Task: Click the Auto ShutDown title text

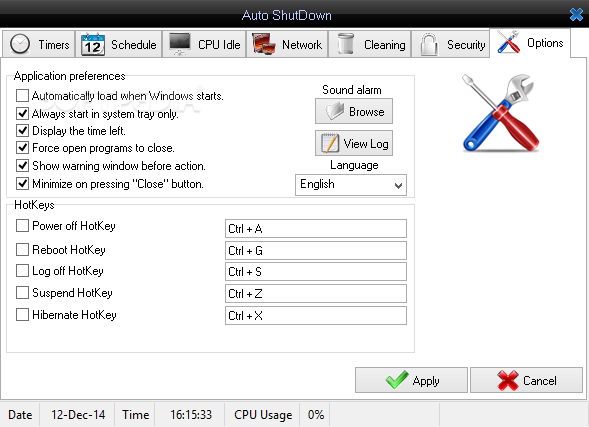Action: click(287, 15)
